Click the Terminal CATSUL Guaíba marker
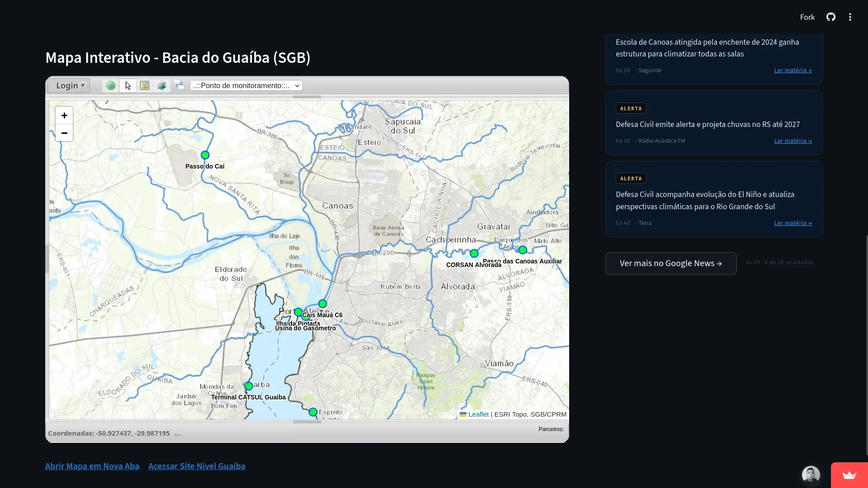The height and width of the screenshot is (488, 868). [x=249, y=386]
